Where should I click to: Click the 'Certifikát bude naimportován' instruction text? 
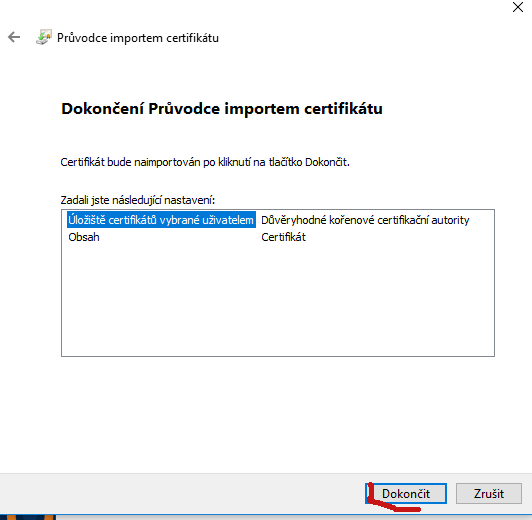coord(205,162)
